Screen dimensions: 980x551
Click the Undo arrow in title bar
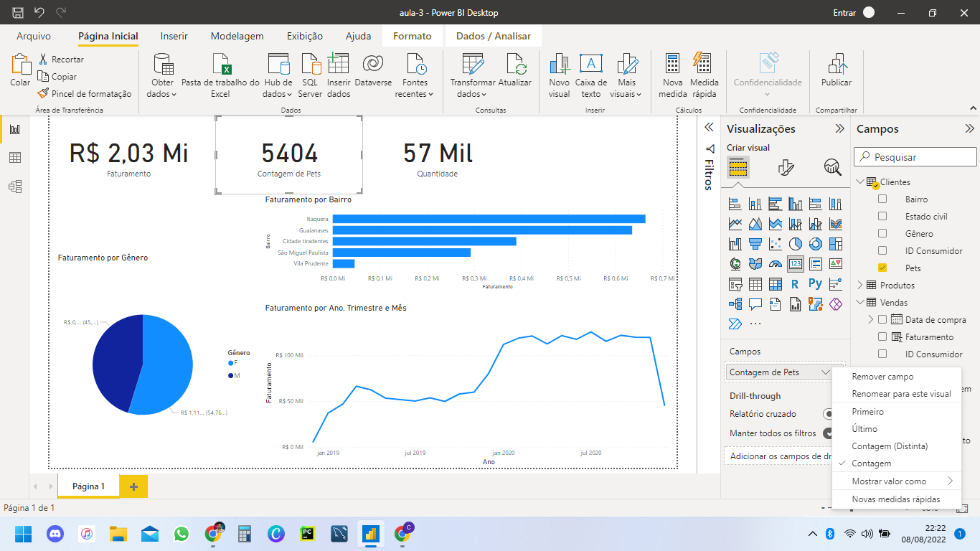tap(39, 12)
